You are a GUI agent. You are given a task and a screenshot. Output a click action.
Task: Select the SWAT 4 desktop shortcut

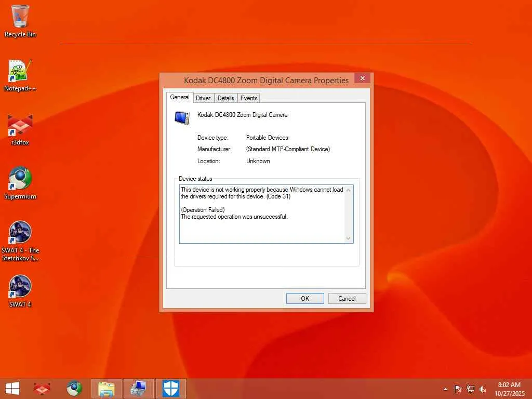point(20,291)
